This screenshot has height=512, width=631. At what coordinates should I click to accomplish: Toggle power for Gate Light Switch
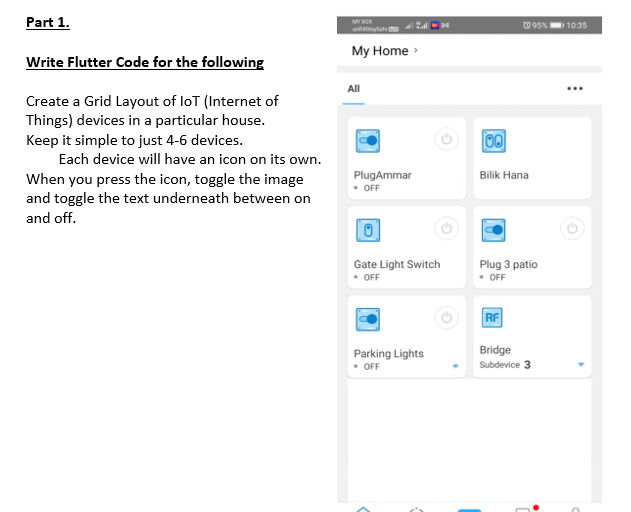pyautogui.click(x=446, y=229)
